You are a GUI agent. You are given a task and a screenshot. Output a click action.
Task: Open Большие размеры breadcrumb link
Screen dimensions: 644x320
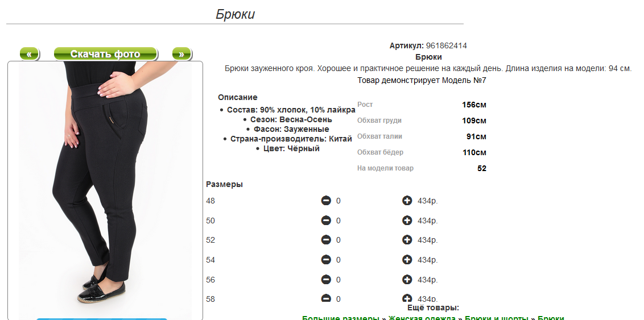click(x=340, y=318)
